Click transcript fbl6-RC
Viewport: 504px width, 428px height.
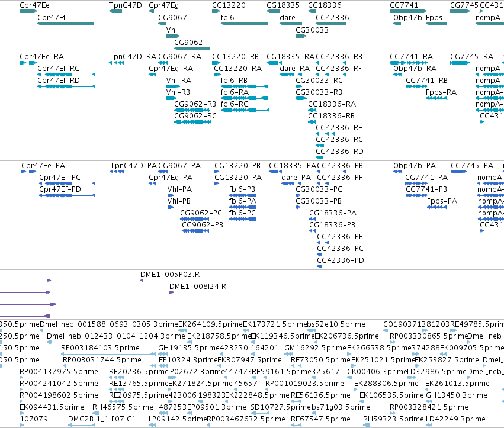pyautogui.click(x=235, y=104)
